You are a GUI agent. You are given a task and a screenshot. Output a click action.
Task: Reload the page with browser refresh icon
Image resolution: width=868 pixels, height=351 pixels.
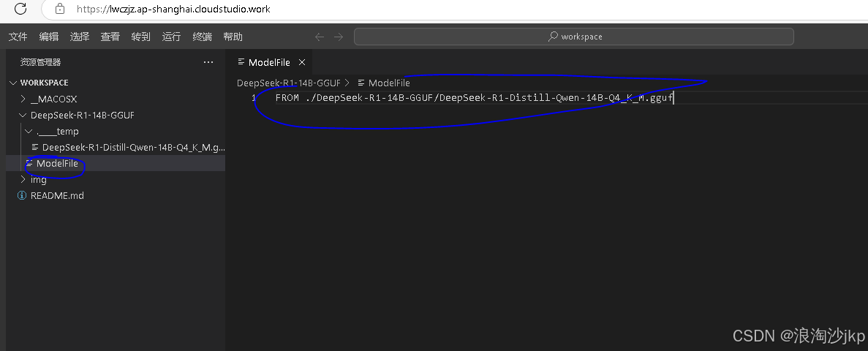20,9
